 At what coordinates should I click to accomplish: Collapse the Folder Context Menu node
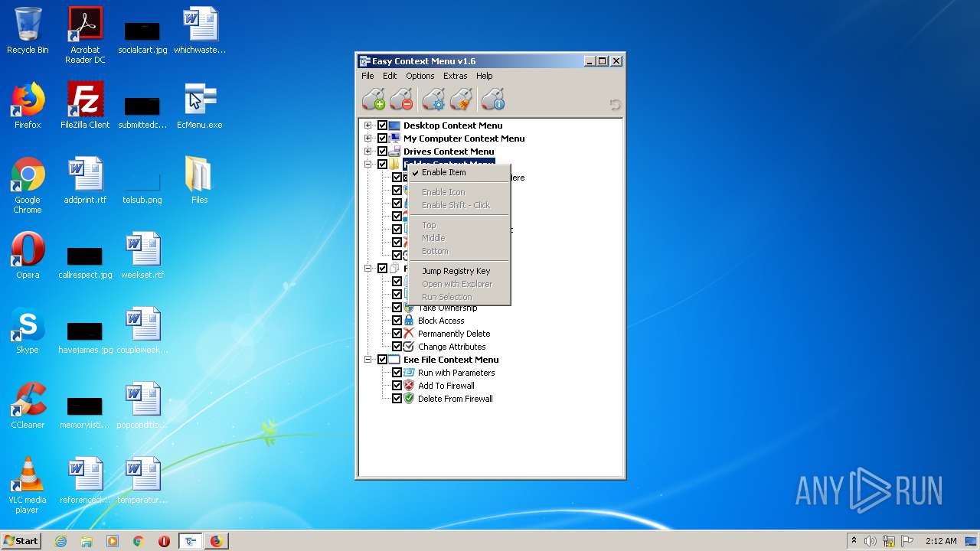tap(368, 165)
